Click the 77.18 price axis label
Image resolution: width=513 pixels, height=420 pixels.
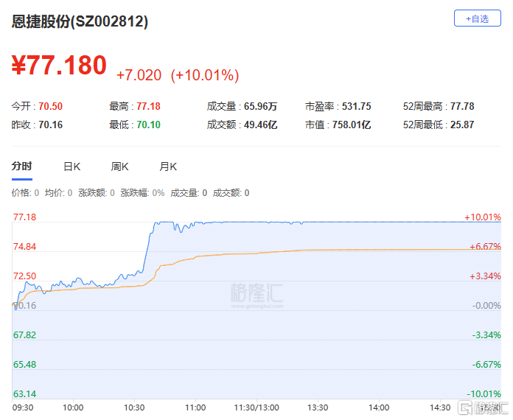[24, 217]
